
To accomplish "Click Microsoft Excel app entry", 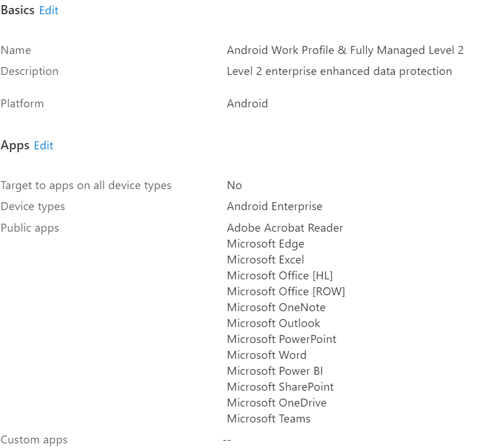I will pos(265,259).
